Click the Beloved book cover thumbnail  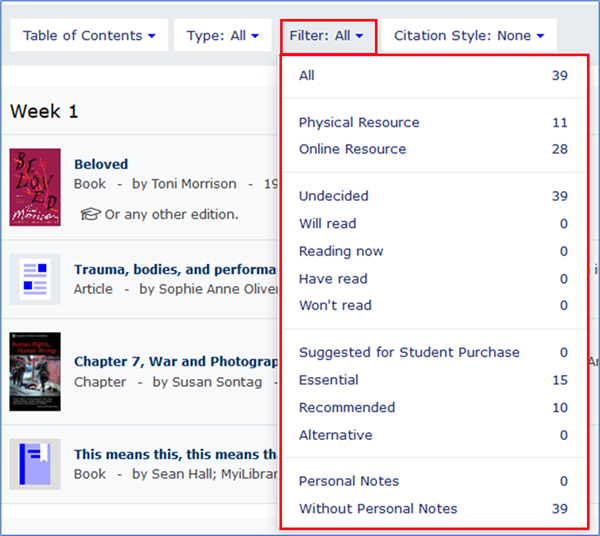point(35,187)
